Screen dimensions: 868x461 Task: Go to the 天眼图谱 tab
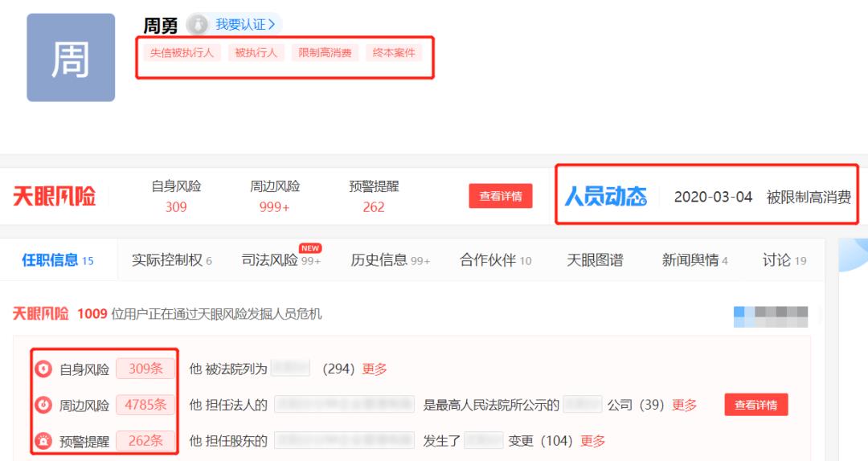point(595,260)
